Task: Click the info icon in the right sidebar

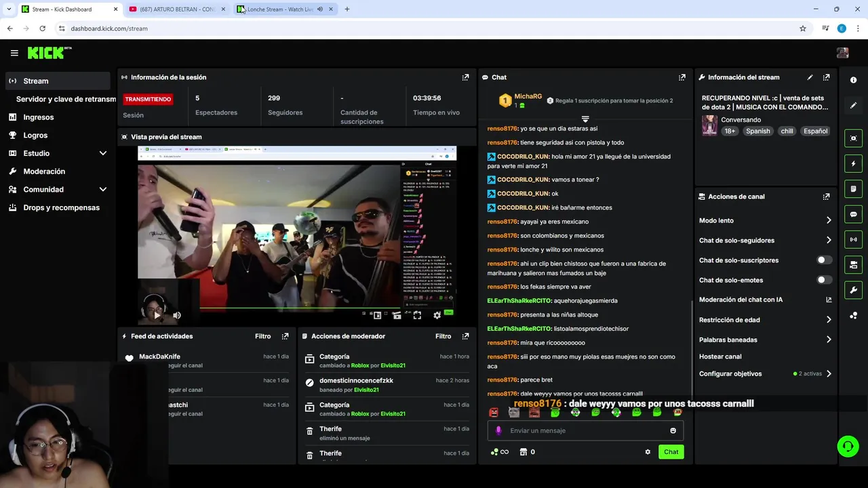Action: click(853, 80)
